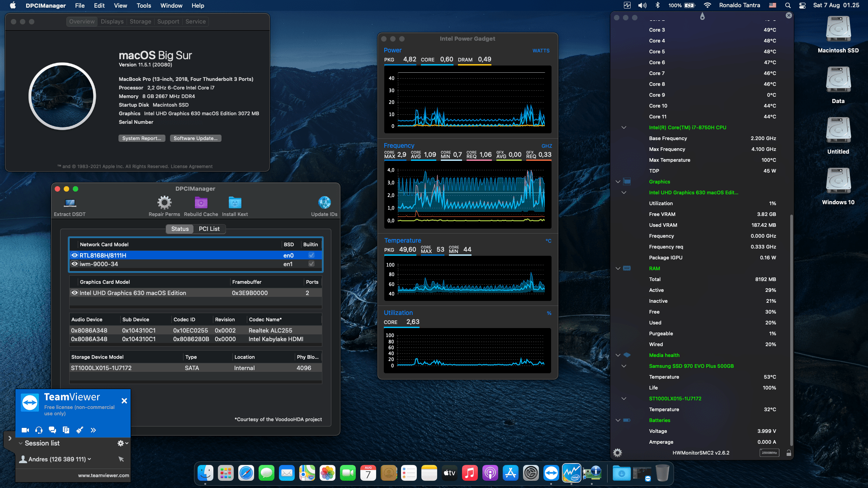Open www.teamviewer.com link
Viewport: 868px width, 488px height.
[104, 475]
